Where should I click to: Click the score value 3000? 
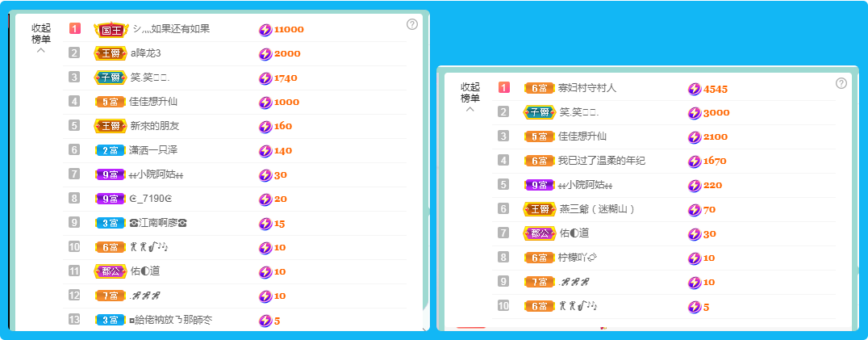tap(716, 113)
